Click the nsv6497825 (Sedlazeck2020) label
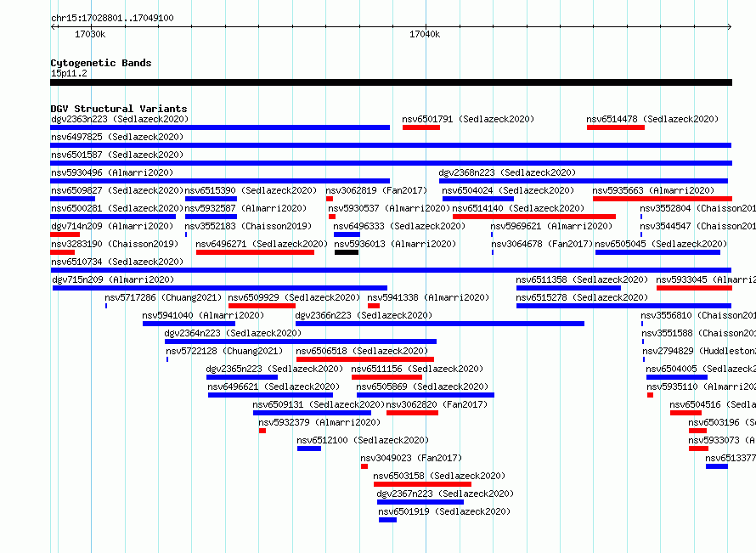This screenshot has height=553, width=756. point(117,137)
